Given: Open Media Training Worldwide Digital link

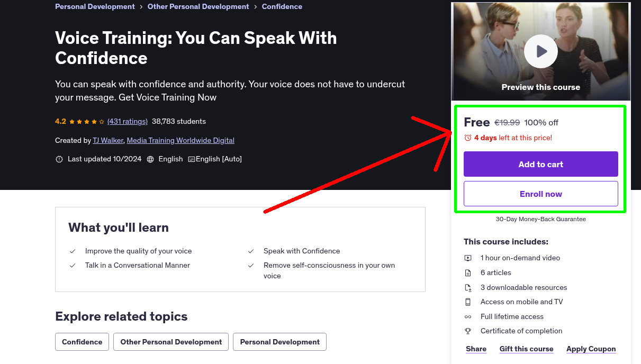Looking at the screenshot, I should (180, 141).
